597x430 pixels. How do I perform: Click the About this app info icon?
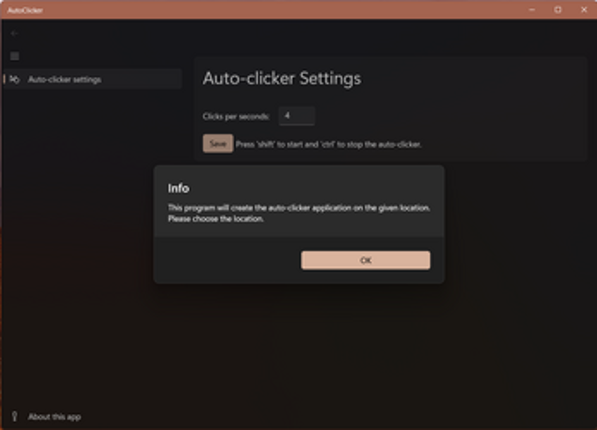(14, 416)
